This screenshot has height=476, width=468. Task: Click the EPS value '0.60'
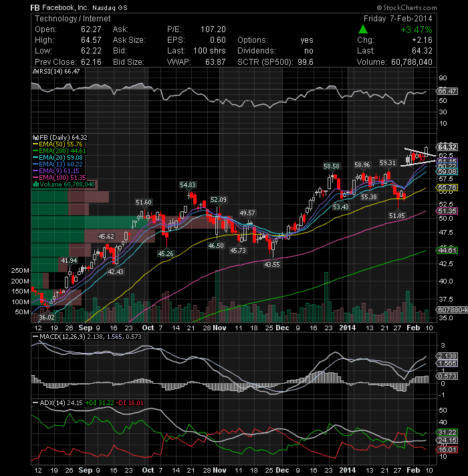218,39
